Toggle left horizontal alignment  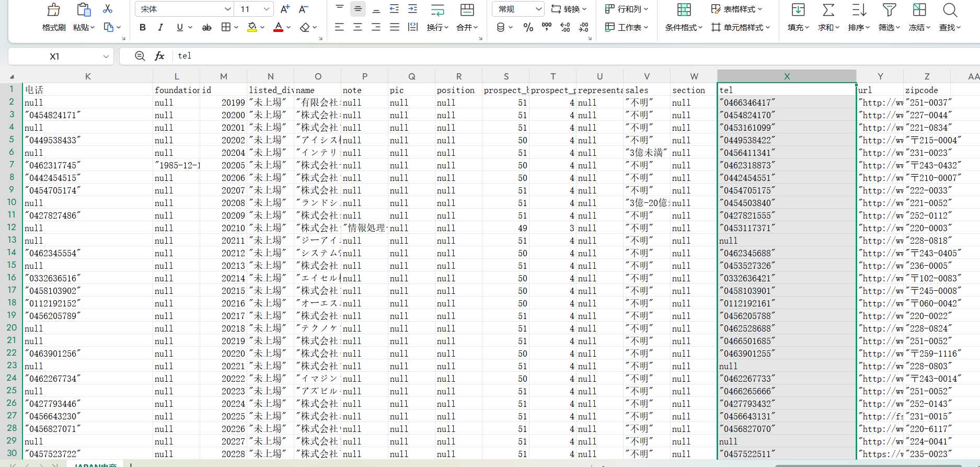click(x=340, y=27)
